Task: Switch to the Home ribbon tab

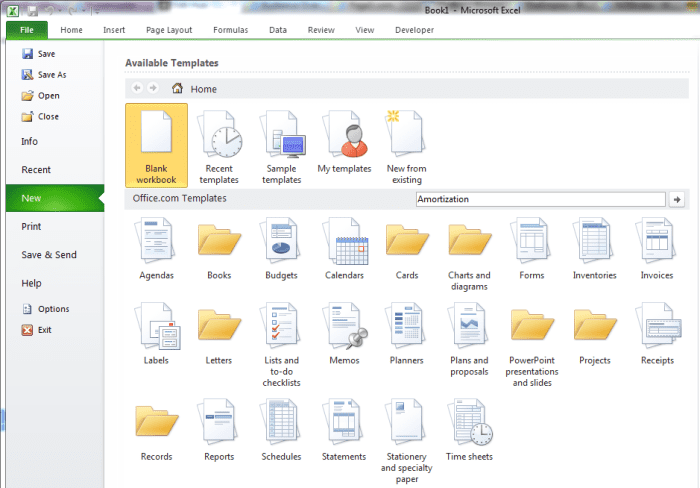Action: pyautogui.click(x=71, y=30)
